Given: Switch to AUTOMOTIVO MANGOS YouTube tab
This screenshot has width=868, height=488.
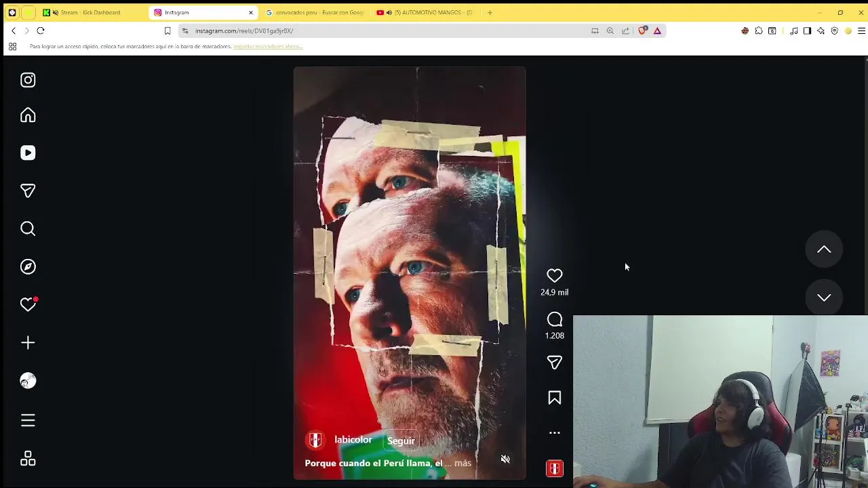Looking at the screenshot, I should point(425,12).
